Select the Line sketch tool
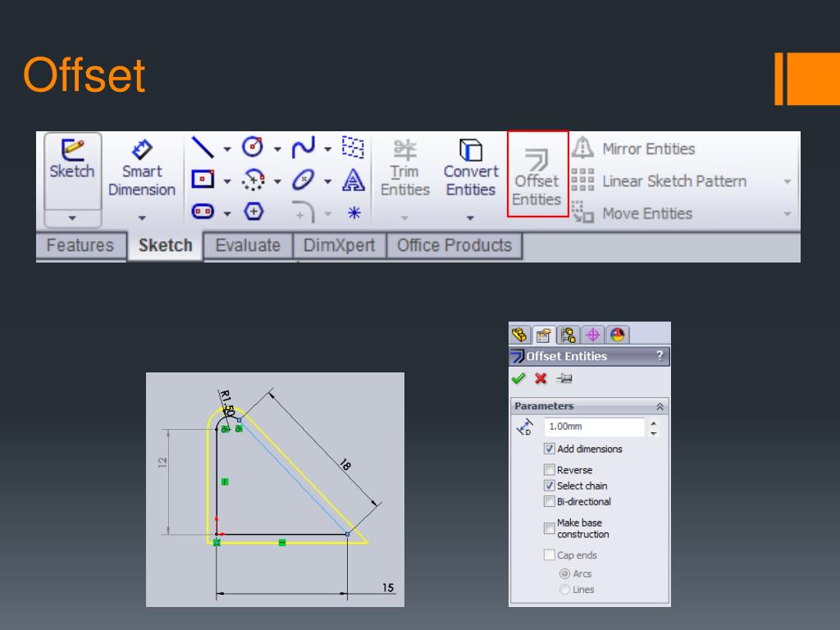The width and height of the screenshot is (840, 630). [203, 148]
